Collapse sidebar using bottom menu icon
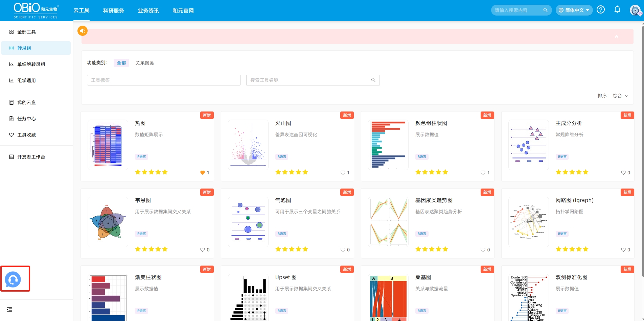644x321 pixels. 9,310
